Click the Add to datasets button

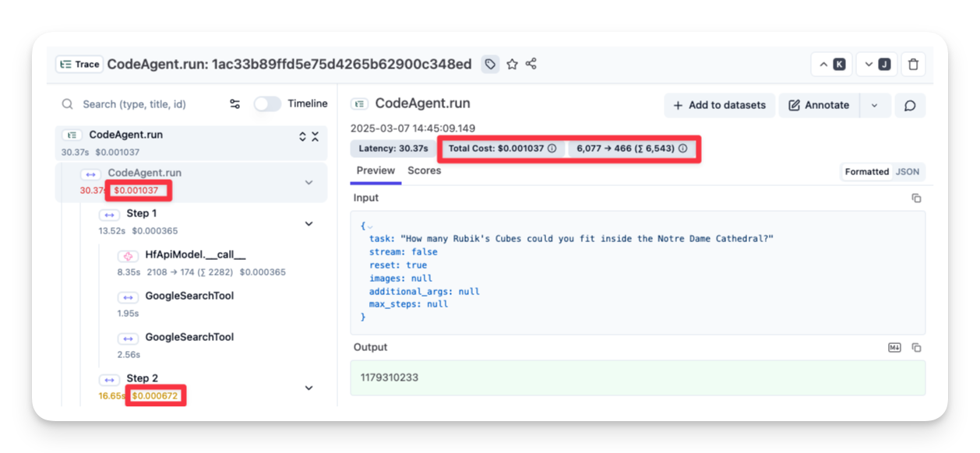coord(719,105)
